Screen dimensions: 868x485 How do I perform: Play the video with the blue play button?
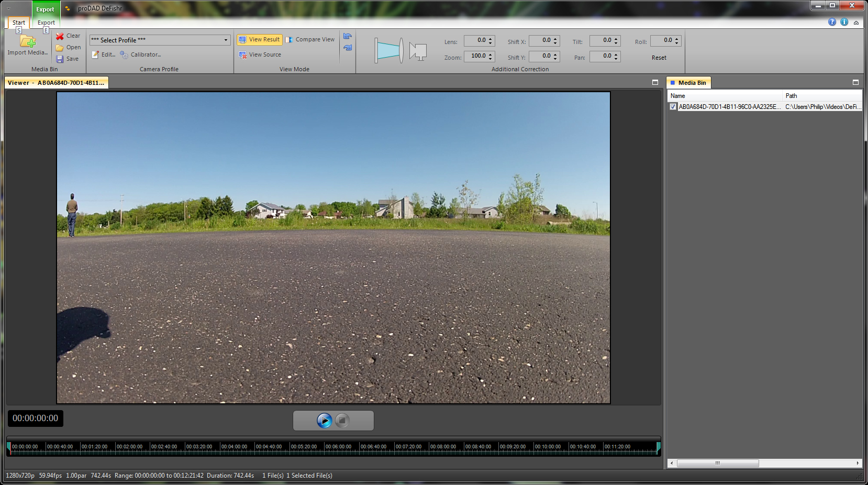tap(325, 421)
